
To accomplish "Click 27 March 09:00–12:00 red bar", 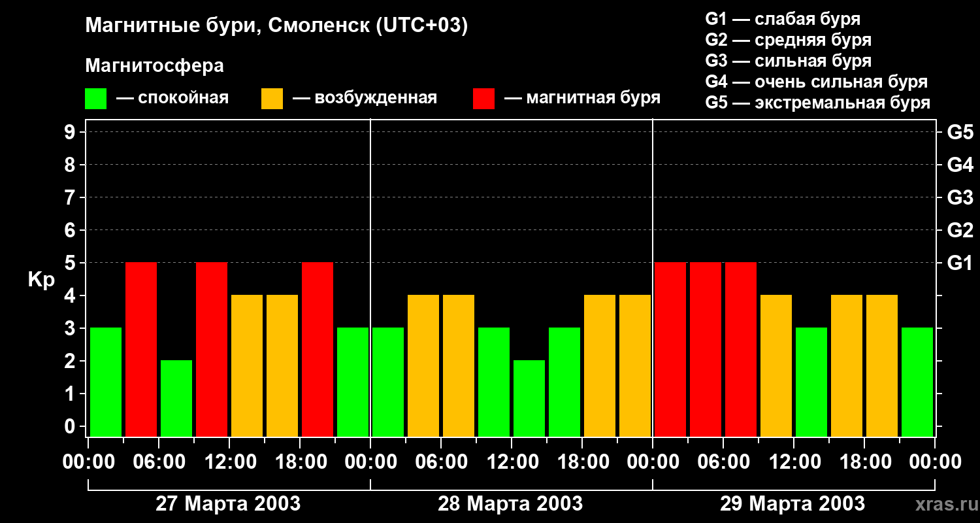I will (x=212, y=349).
